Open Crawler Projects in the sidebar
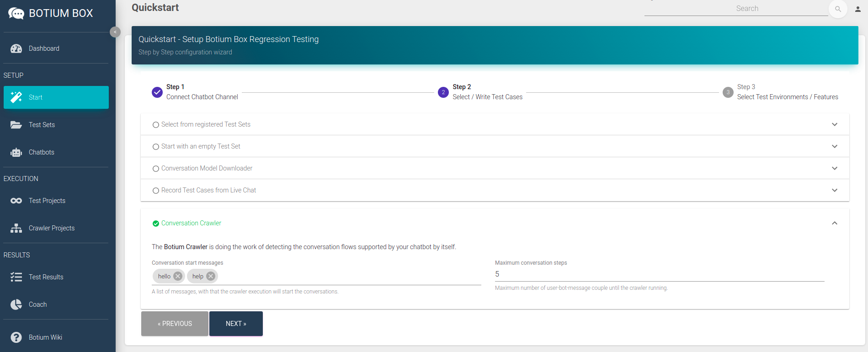Image resolution: width=868 pixels, height=352 pixels. [x=56, y=228]
